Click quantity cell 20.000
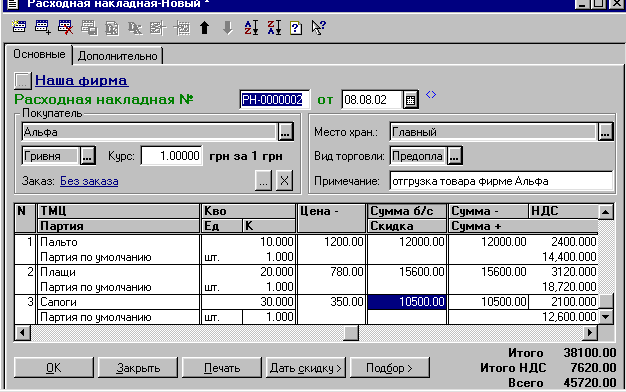Image resolution: width=626 pixels, height=392 pixels. point(248,272)
